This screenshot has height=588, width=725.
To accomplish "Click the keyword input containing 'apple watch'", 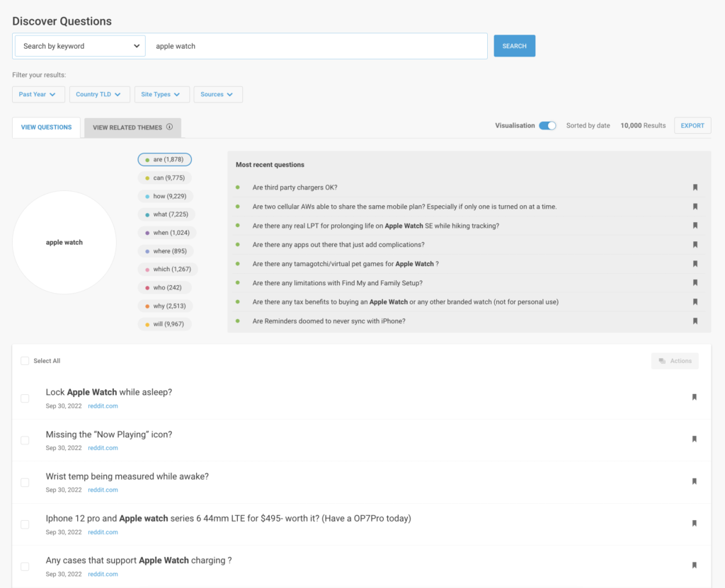I will (316, 46).
